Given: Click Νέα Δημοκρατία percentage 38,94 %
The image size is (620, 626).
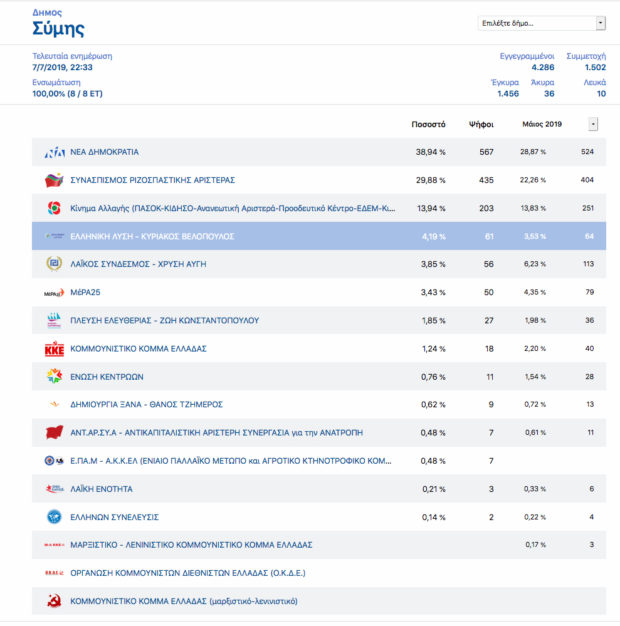Looking at the screenshot, I should tap(430, 152).
